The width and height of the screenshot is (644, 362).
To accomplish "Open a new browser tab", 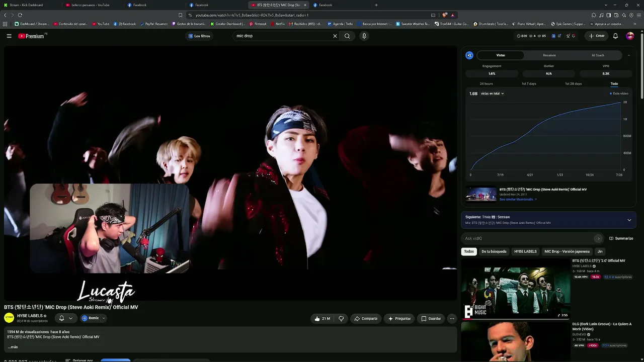I will (x=376, y=5).
